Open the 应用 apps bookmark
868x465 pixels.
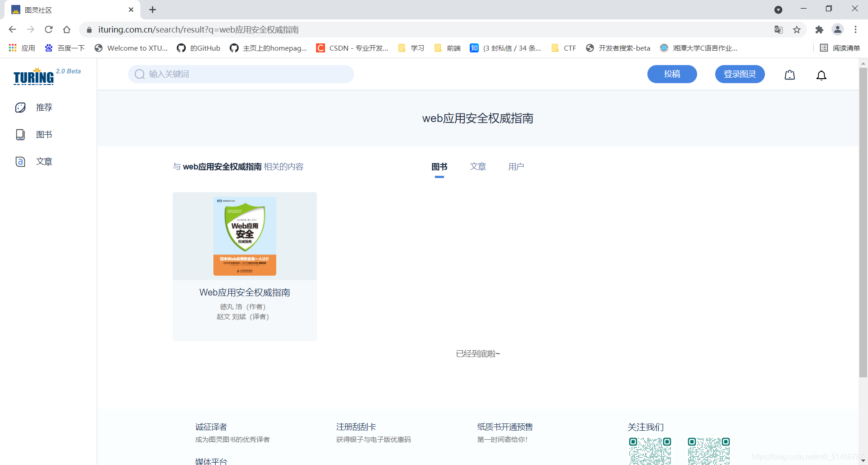click(22, 48)
